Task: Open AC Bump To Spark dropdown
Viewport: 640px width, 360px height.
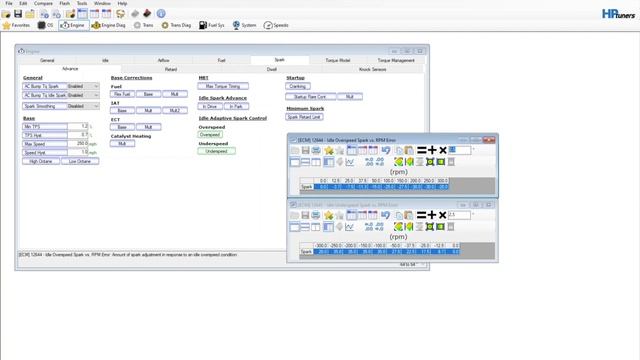Action: (83, 87)
